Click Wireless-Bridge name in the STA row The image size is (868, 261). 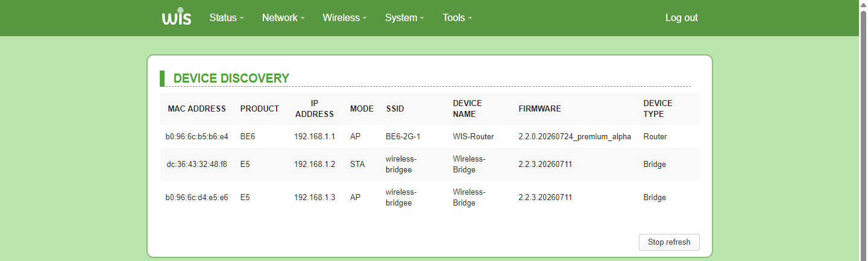coord(470,165)
